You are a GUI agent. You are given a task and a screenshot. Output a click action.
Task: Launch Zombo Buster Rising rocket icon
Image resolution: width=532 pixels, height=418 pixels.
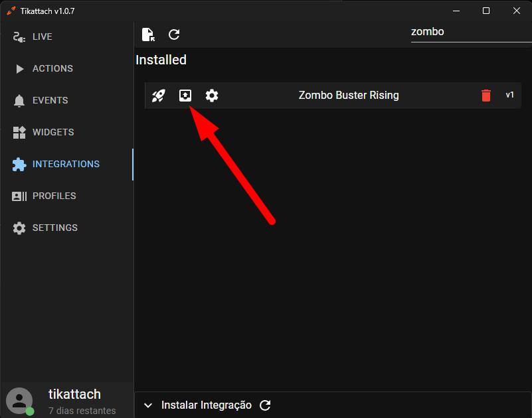159,96
